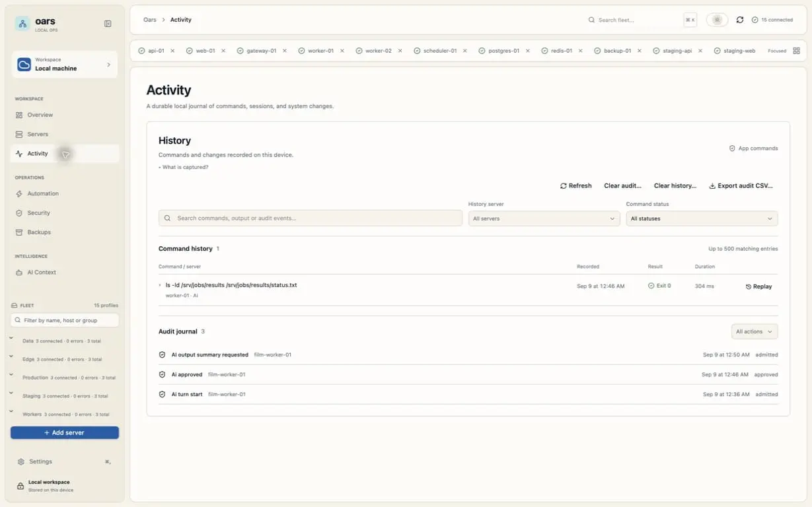This screenshot has width=812, height=507.
Task: Click the Export audit CSV... button
Action: click(741, 186)
